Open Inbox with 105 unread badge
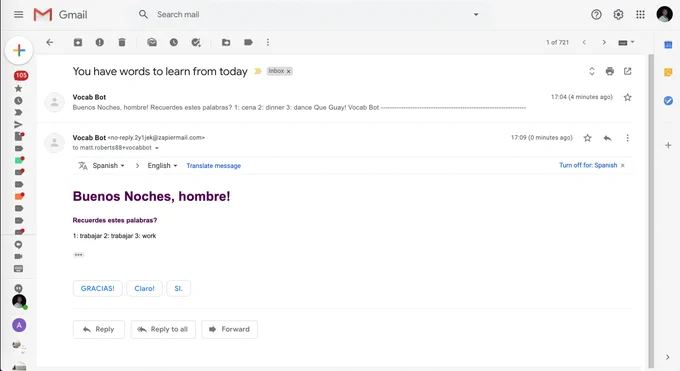This screenshot has width=680, height=371. click(x=20, y=76)
